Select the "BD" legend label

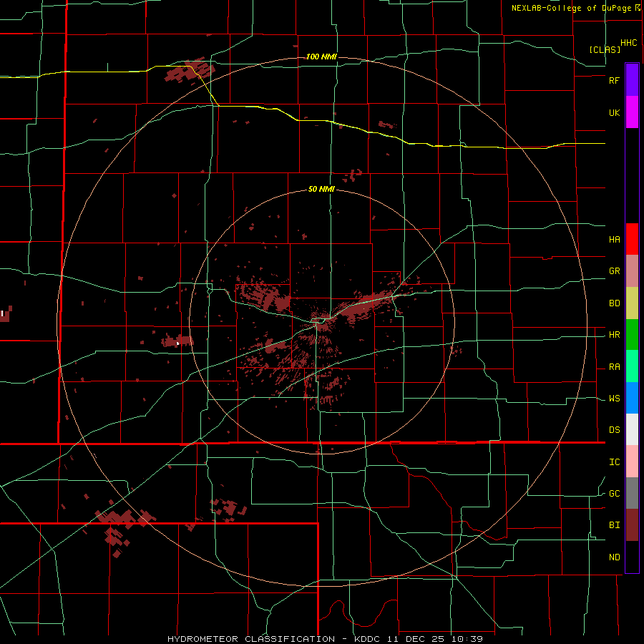[614, 303]
